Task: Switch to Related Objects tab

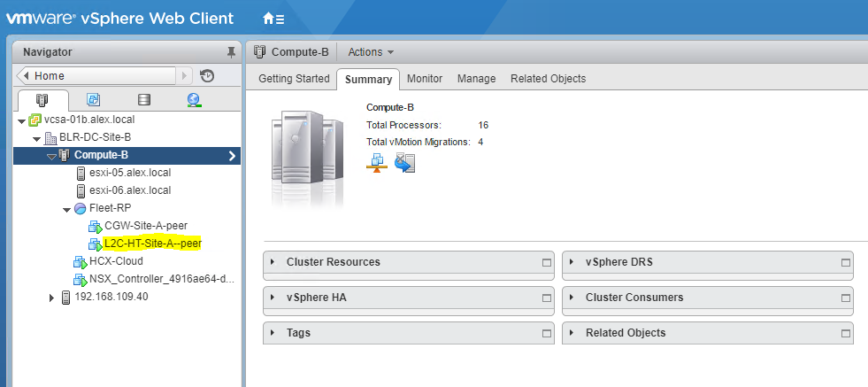Action: 548,79
